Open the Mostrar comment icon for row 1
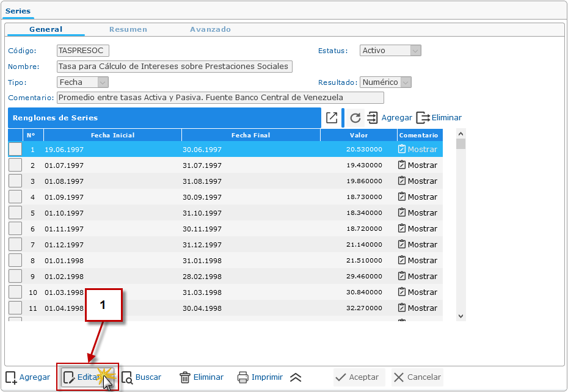This screenshot has height=392, width=568. click(402, 150)
